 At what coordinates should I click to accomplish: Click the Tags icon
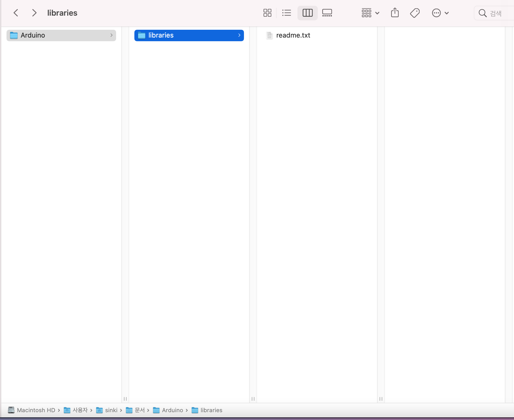(x=415, y=13)
